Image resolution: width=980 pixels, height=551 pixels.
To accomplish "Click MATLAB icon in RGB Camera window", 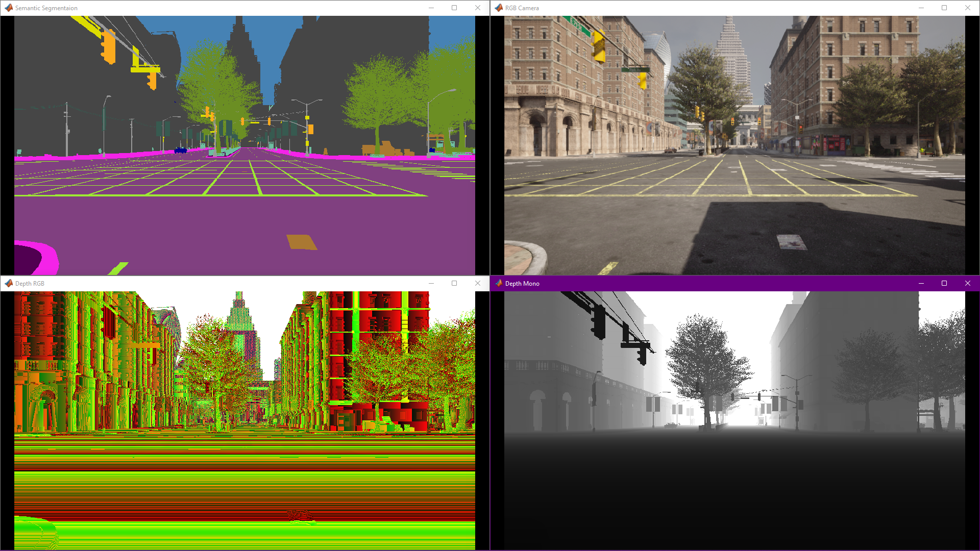I will 499,8.
